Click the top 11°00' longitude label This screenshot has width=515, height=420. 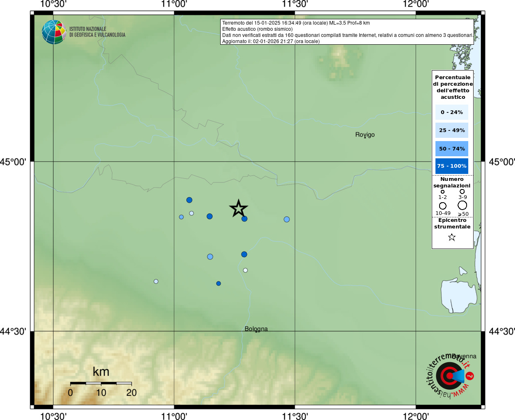174,4
